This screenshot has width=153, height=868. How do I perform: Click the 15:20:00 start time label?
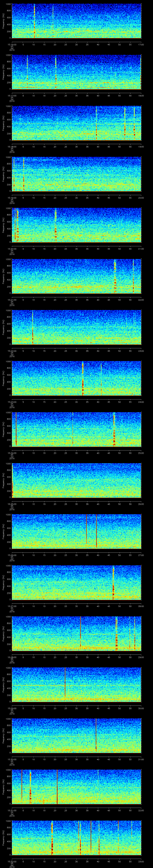12,249
